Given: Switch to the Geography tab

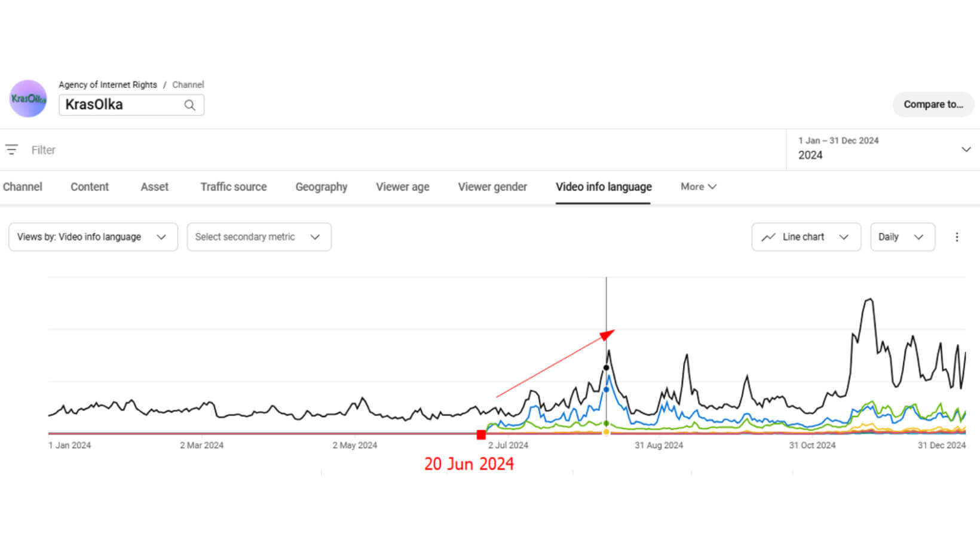Looking at the screenshot, I should [321, 186].
